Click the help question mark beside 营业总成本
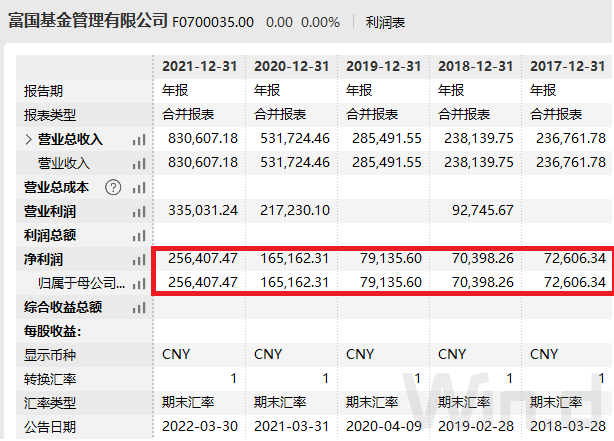The height and width of the screenshot is (441, 614). [113, 188]
